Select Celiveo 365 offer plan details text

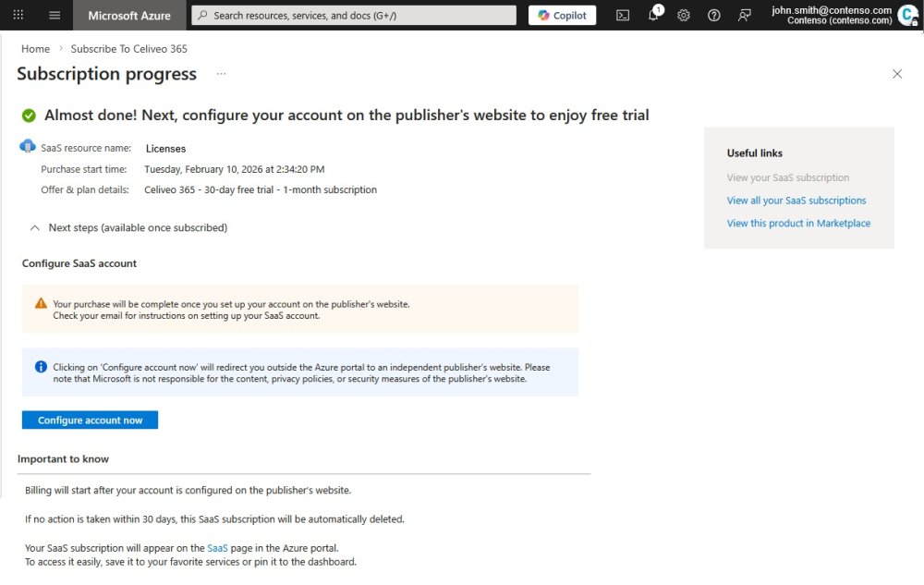pos(261,189)
